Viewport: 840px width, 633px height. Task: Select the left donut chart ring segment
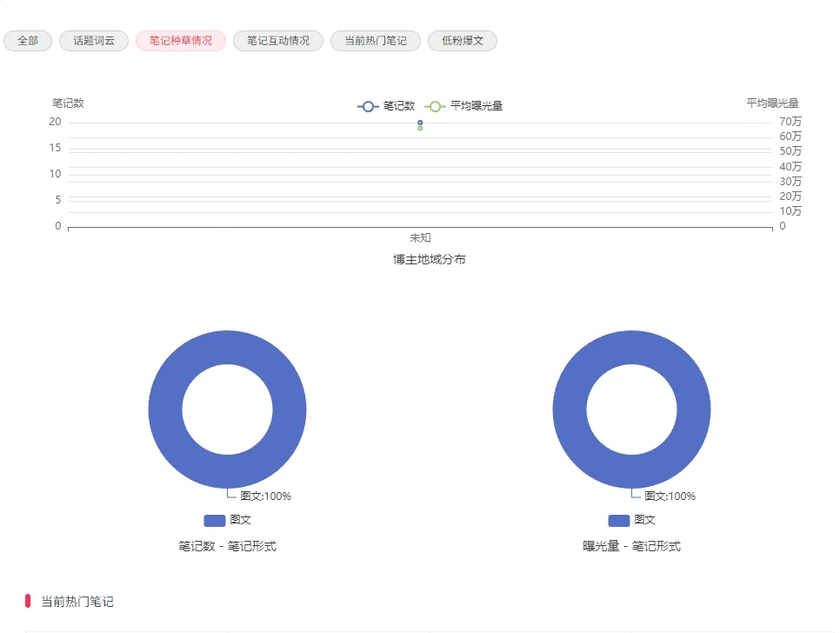(227, 348)
